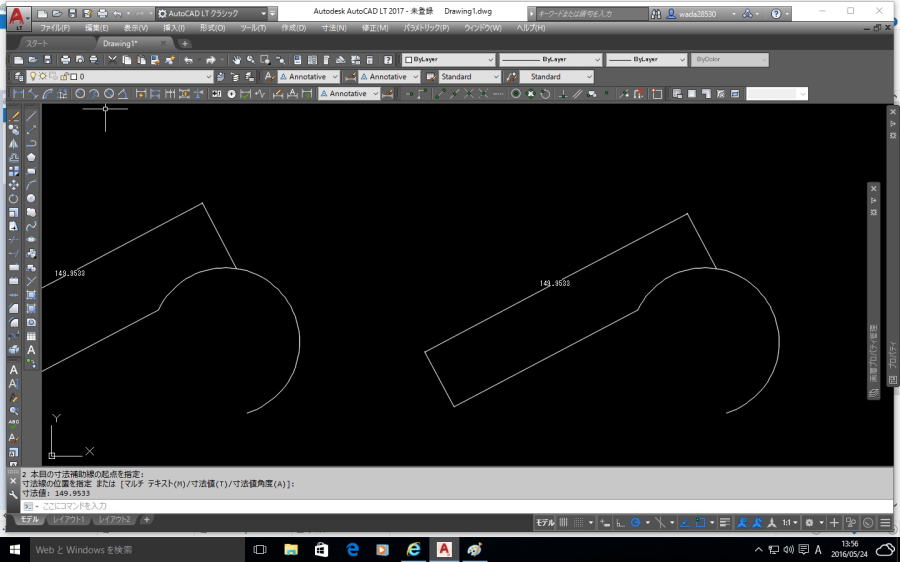Viewport: 900px width, 562px height.
Task: Toggle dynamic input in status bar
Action: pyautogui.click(x=604, y=522)
